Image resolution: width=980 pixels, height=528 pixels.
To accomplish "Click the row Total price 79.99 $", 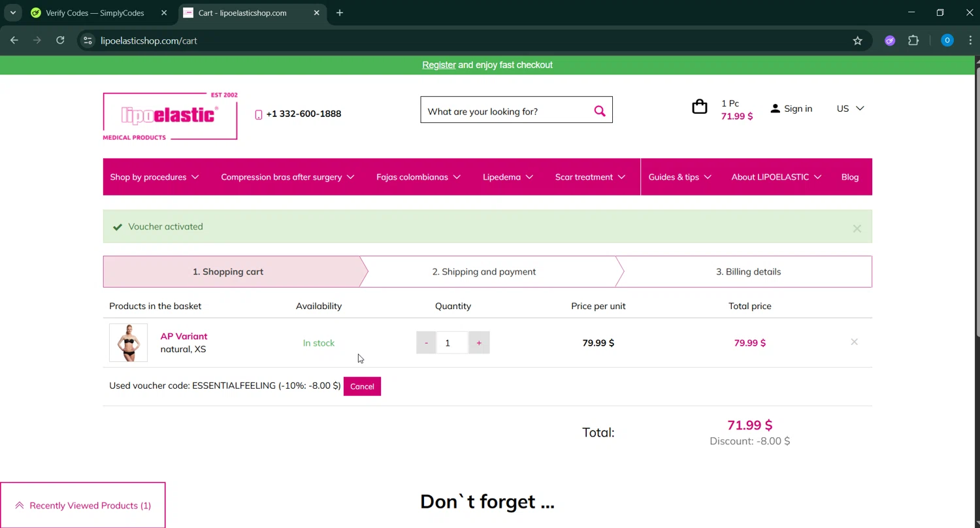I will click(x=750, y=343).
